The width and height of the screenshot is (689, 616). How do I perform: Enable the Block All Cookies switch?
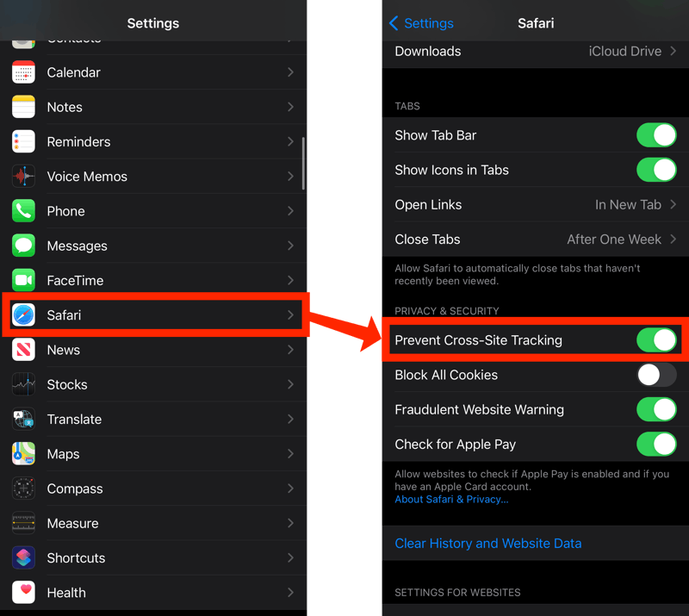click(655, 375)
